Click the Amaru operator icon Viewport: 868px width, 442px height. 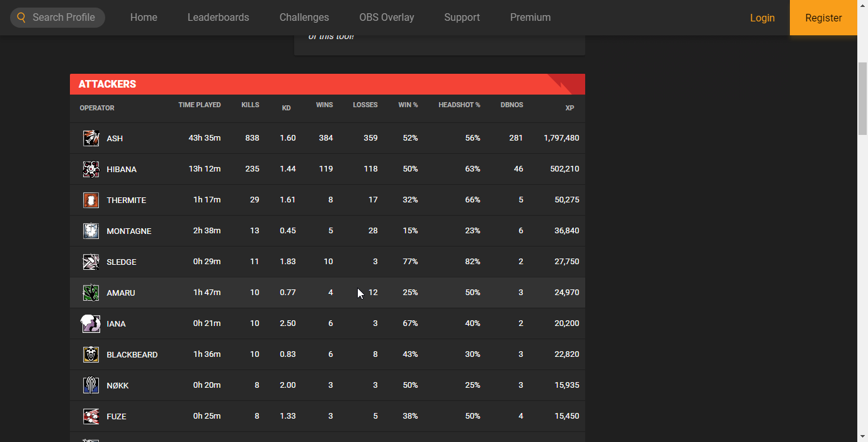(x=91, y=293)
